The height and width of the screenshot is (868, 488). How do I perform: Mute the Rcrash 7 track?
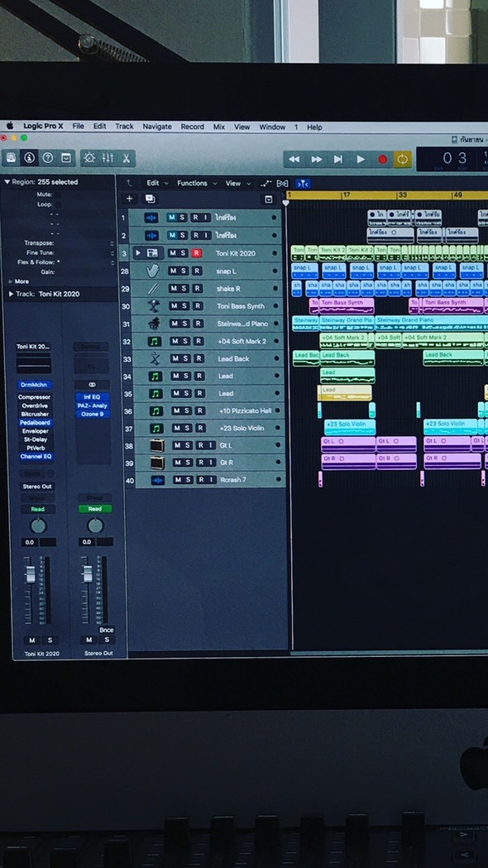click(178, 480)
